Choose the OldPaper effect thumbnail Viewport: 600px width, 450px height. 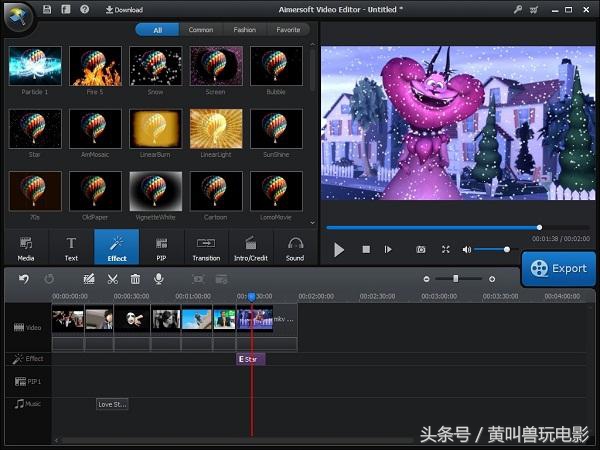tap(95, 191)
